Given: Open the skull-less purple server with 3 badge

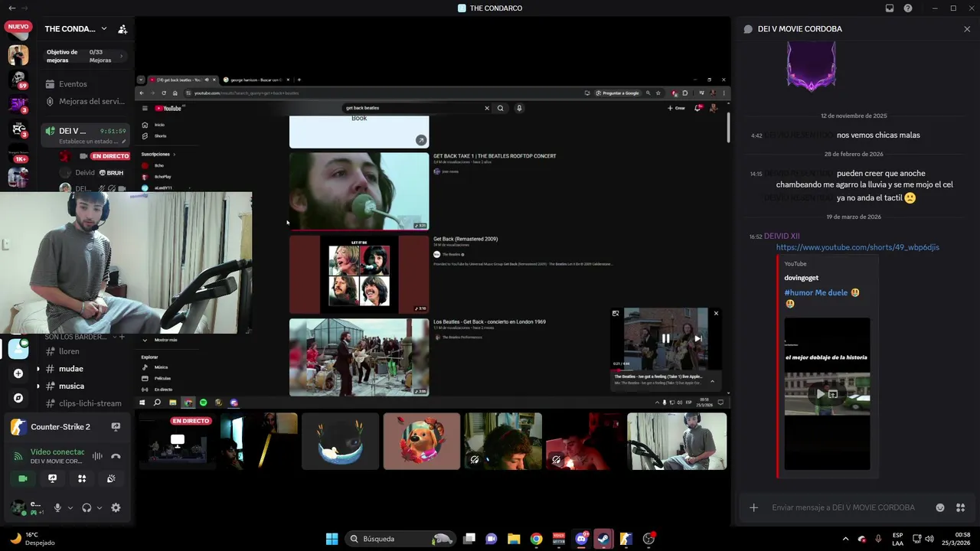Looking at the screenshot, I should (x=18, y=104).
